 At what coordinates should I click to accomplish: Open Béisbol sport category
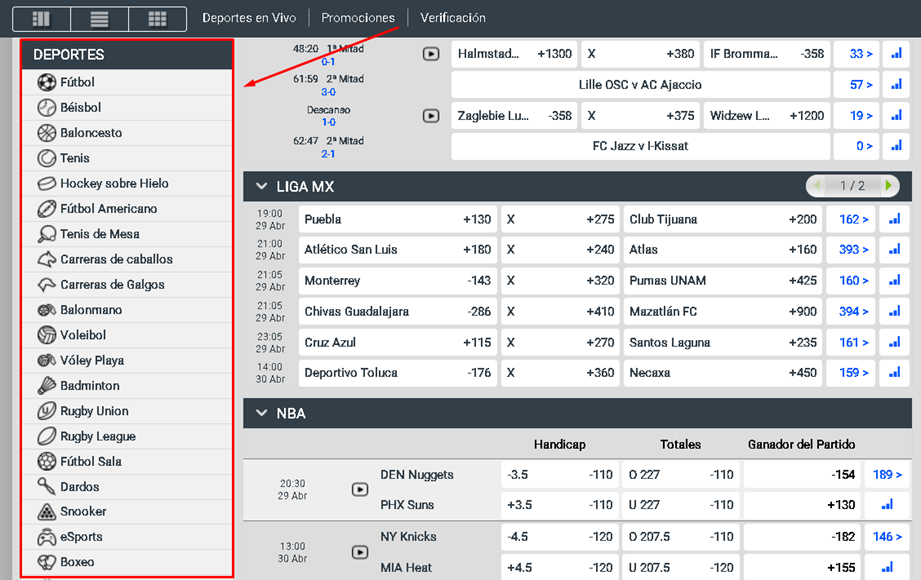coord(127,108)
